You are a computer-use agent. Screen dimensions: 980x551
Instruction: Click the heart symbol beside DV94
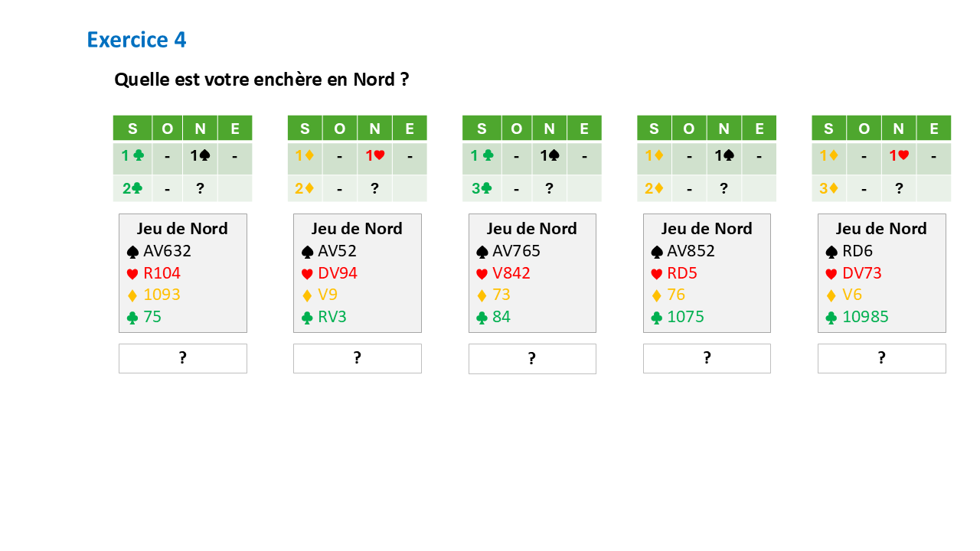point(307,273)
